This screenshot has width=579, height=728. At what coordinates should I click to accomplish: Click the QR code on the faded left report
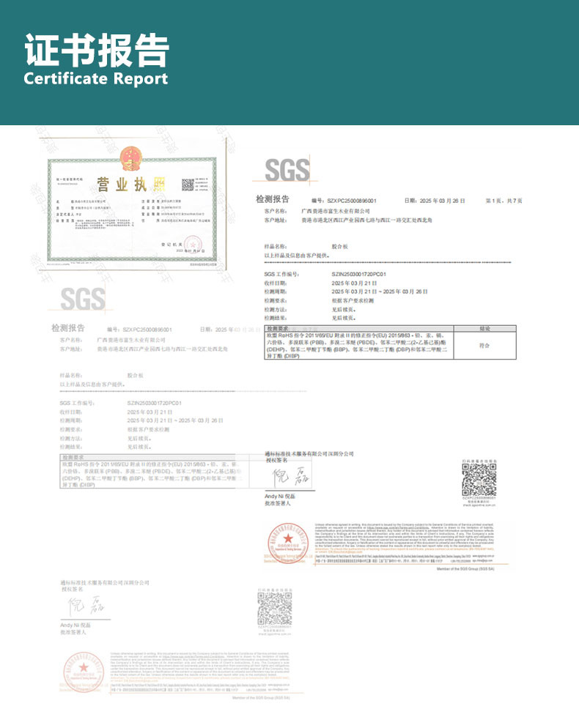[275, 608]
